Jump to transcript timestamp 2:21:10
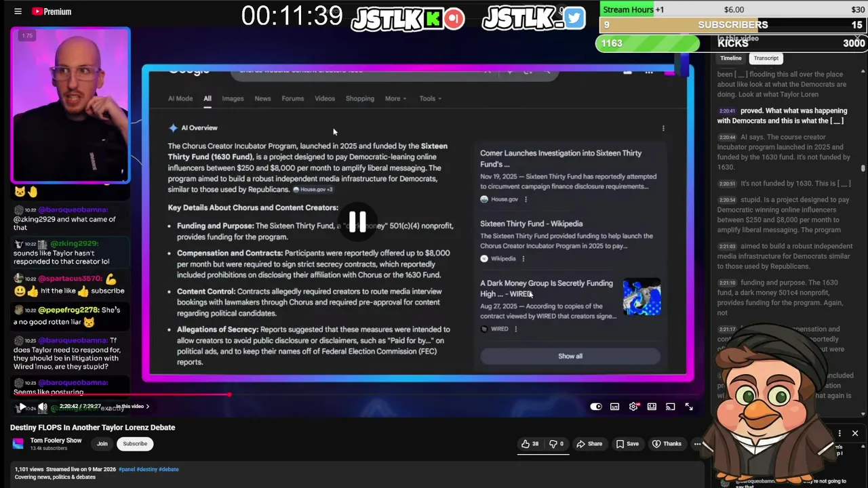The image size is (868, 488). 727,283
